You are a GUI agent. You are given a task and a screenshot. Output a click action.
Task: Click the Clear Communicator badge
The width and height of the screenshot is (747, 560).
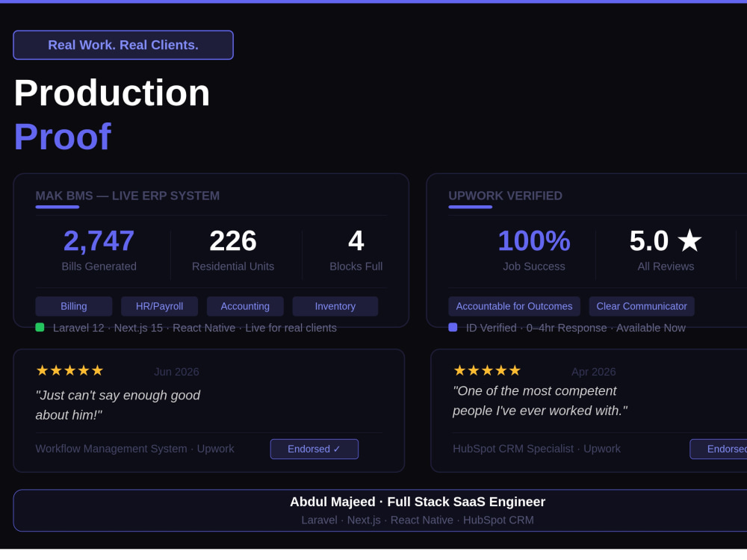pyautogui.click(x=642, y=306)
